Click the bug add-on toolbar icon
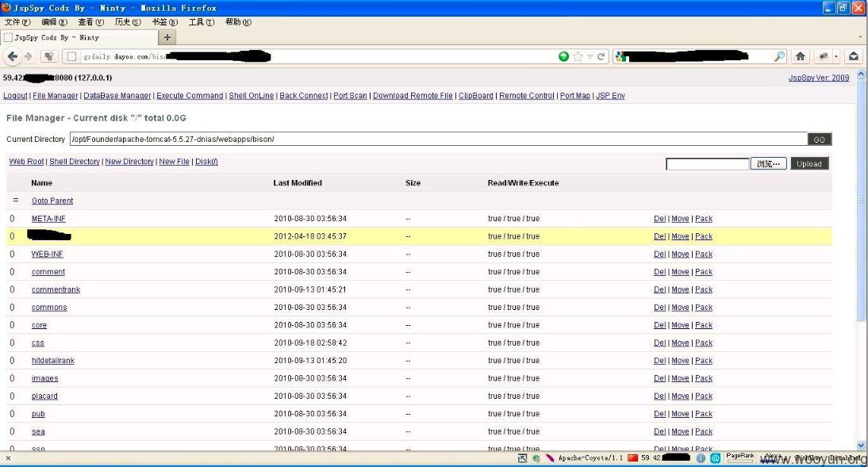Viewport: 868px width, 467px height. tap(824, 56)
